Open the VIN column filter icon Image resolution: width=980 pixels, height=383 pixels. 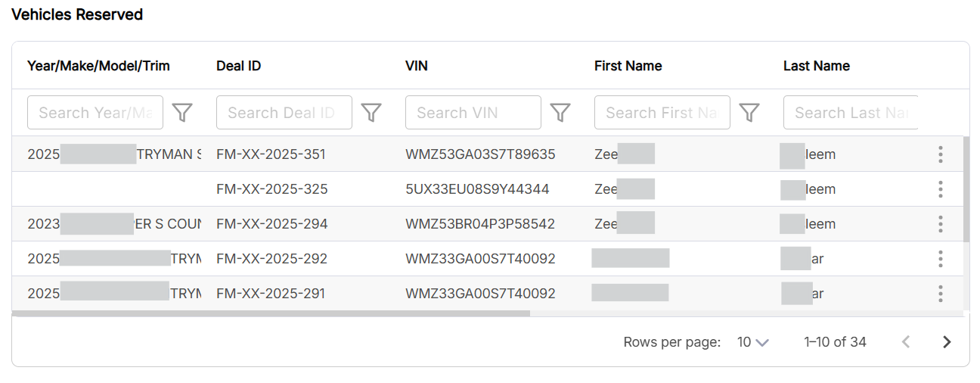click(x=560, y=113)
